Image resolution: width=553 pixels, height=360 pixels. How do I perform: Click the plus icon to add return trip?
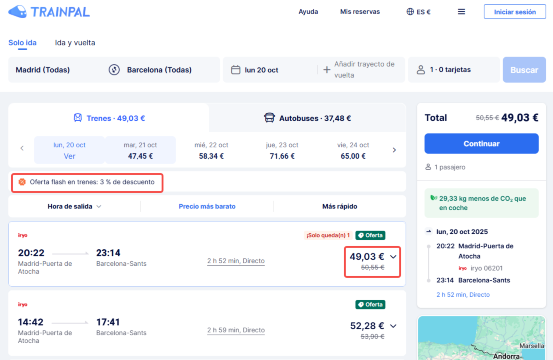(x=327, y=70)
